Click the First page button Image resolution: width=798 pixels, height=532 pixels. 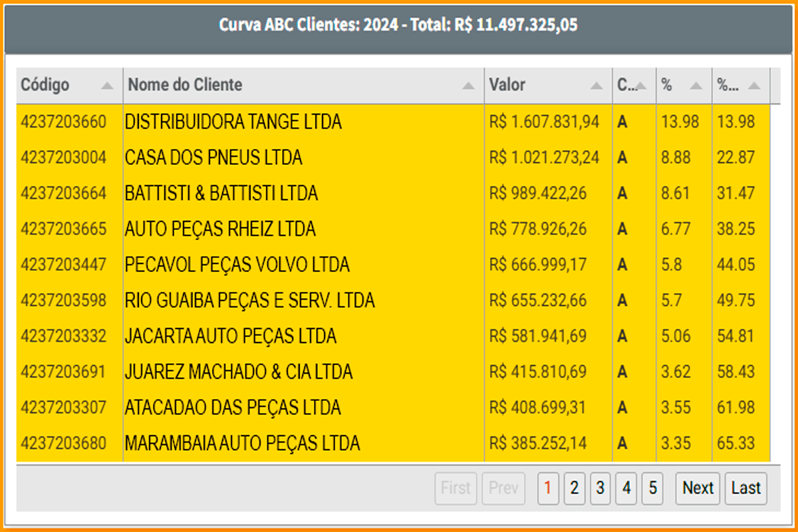point(456,488)
